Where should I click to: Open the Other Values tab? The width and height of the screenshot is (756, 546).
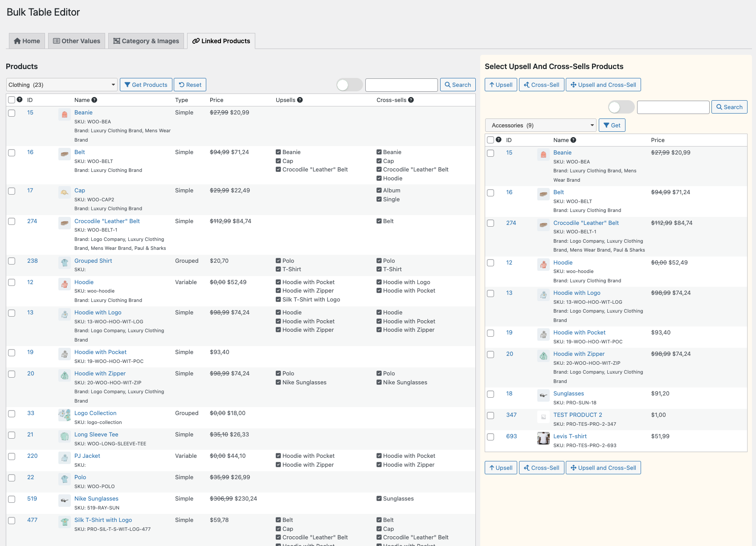(76, 41)
